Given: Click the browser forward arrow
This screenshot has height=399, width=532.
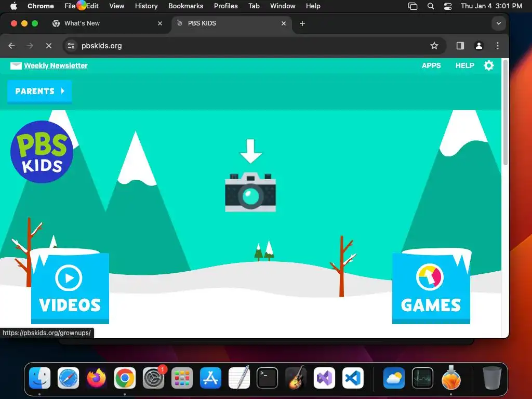Looking at the screenshot, I should tap(30, 46).
